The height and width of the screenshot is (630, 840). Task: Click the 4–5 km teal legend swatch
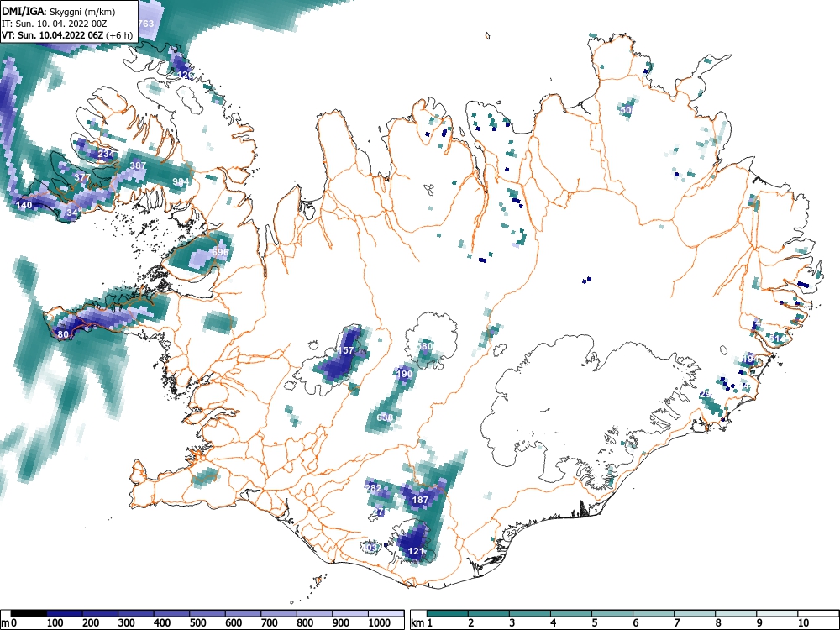click(571, 613)
